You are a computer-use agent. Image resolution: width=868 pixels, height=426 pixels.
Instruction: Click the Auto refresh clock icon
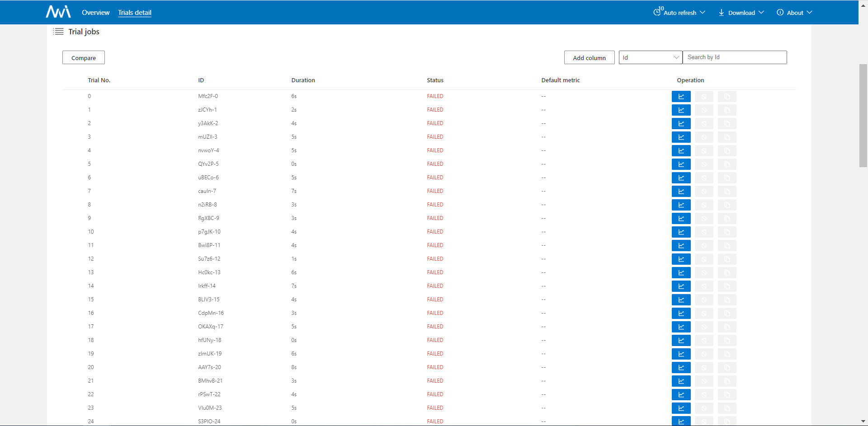pos(657,12)
